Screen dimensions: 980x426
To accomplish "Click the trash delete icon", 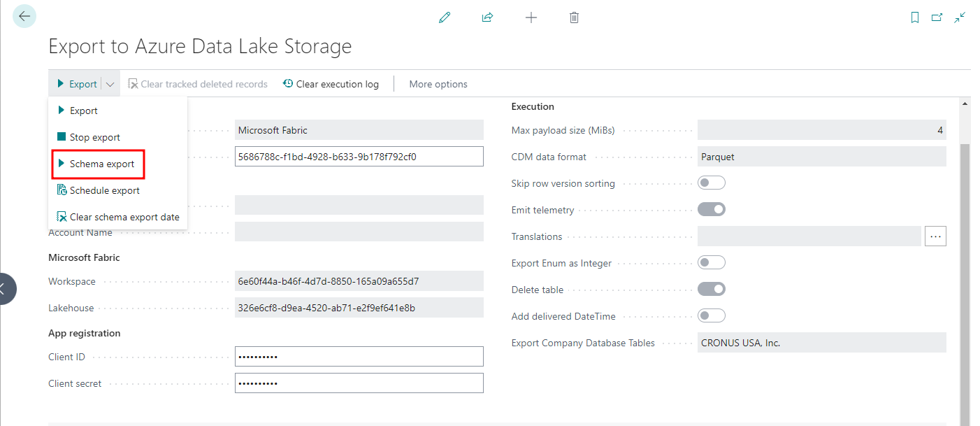I will tap(574, 17).
